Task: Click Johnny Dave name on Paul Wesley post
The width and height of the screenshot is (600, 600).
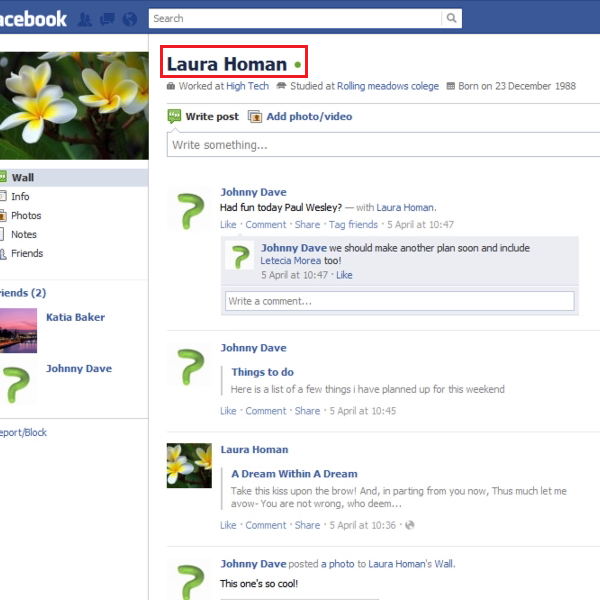Action: click(x=253, y=192)
